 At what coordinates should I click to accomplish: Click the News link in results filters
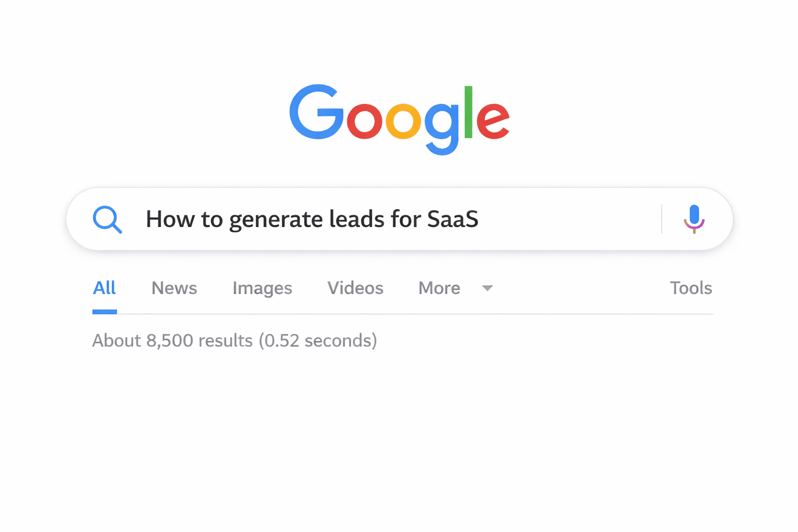[x=174, y=288]
